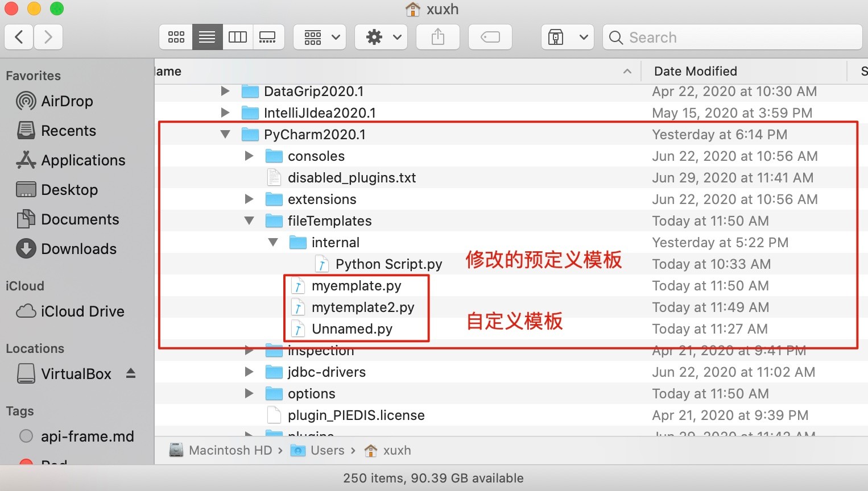Screen dimensions: 868x491
Task: Select the fileTemplates folder icon
Action: 274,220
